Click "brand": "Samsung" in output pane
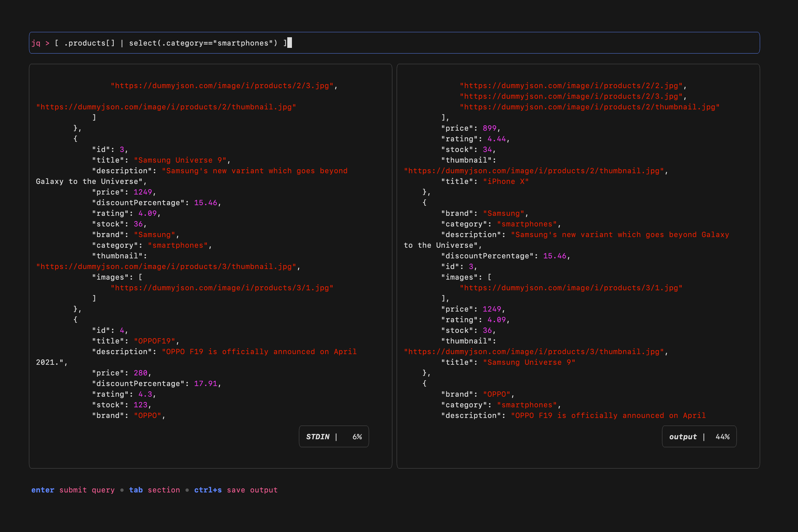The image size is (798, 532). (x=484, y=213)
